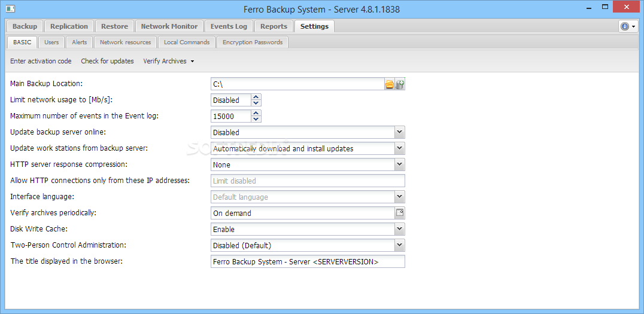Click the Limit network usage field
644x314 pixels.
pos(231,100)
